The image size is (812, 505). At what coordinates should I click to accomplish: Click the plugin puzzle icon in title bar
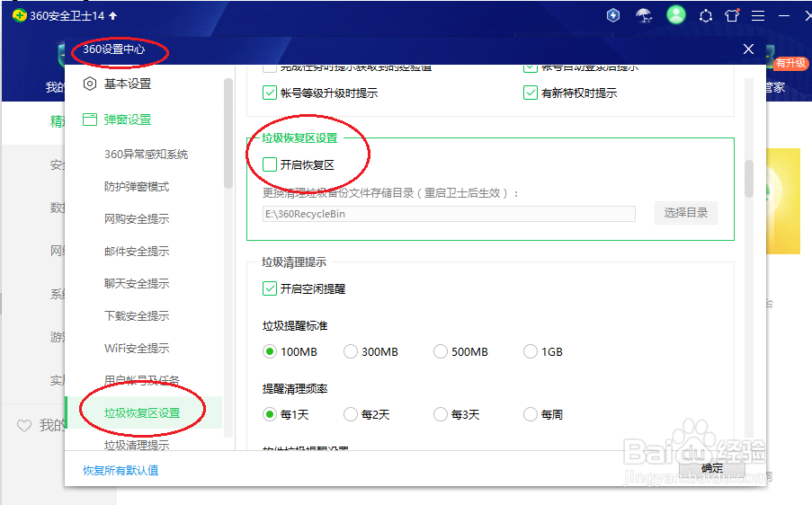coord(705,16)
